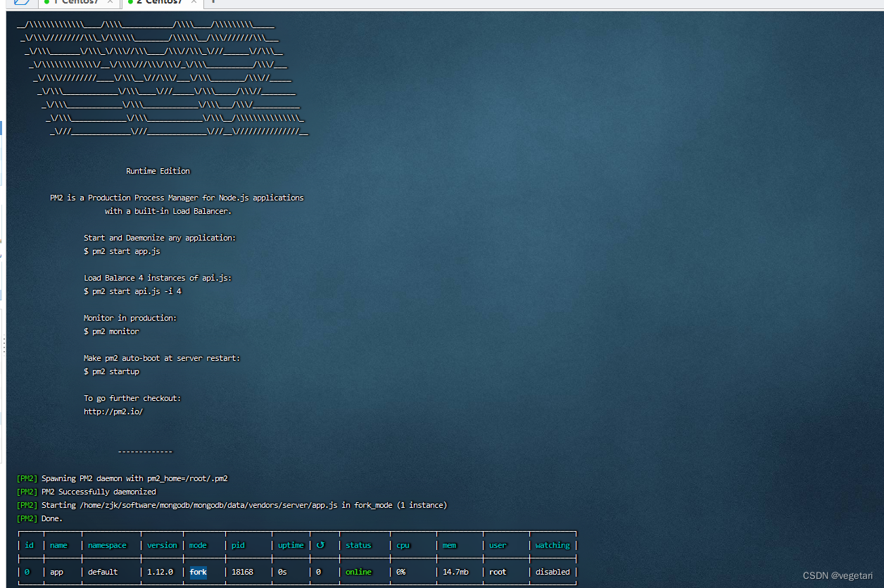Click the "version" column header
The image size is (884, 588).
point(162,545)
